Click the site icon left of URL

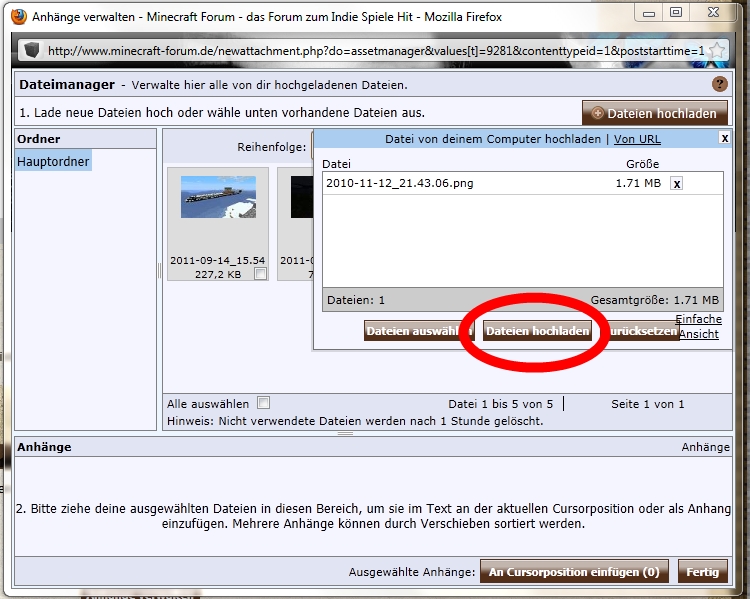click(x=31, y=50)
